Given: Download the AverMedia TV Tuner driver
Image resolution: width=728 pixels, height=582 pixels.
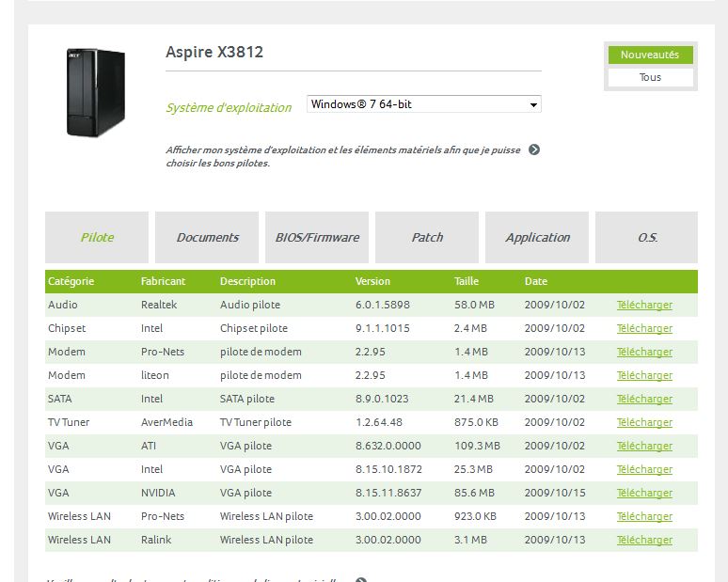Looking at the screenshot, I should 644,423.
